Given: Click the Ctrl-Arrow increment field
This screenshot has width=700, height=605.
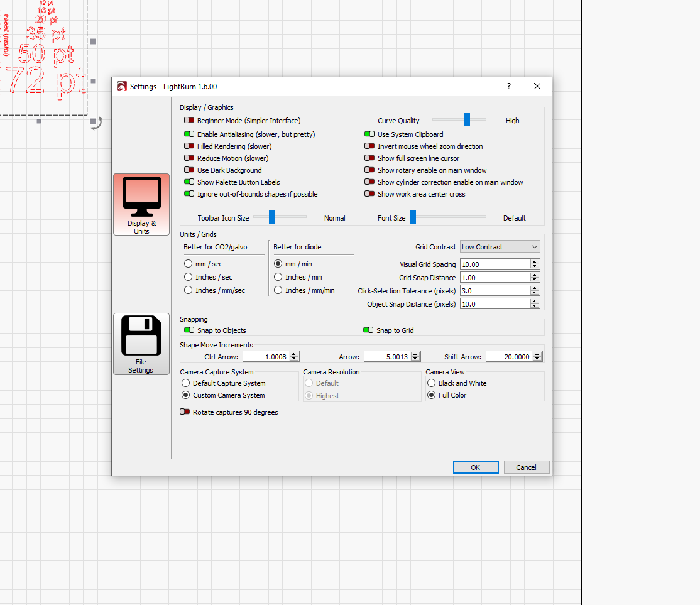Looking at the screenshot, I should coord(266,356).
